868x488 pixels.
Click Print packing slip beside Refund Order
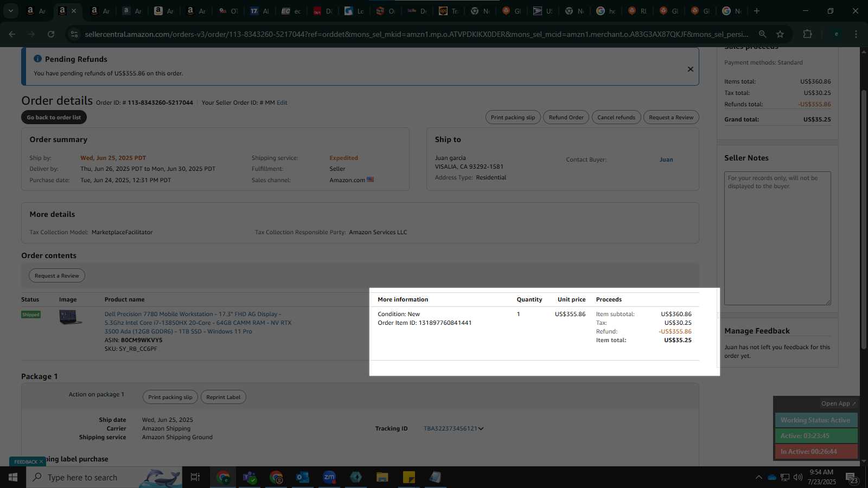513,117
